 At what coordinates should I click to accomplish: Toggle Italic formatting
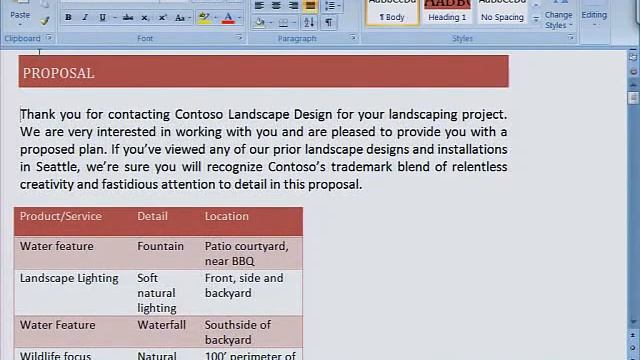coord(85,18)
